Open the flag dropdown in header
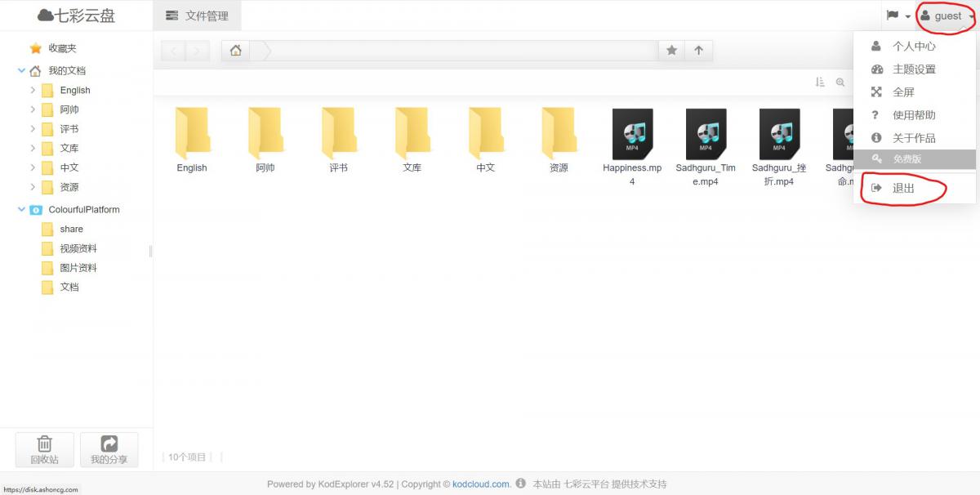Screen dimensions: 980x495 (x=898, y=16)
